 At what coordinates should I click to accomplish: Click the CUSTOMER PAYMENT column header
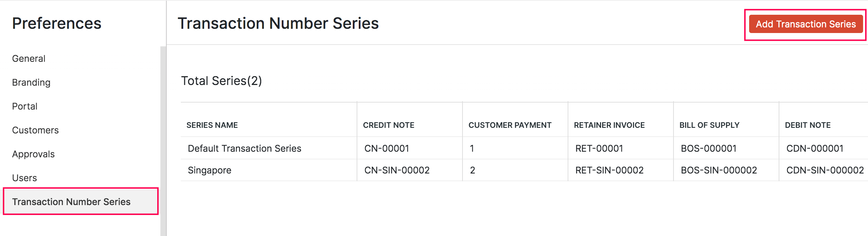click(x=510, y=125)
